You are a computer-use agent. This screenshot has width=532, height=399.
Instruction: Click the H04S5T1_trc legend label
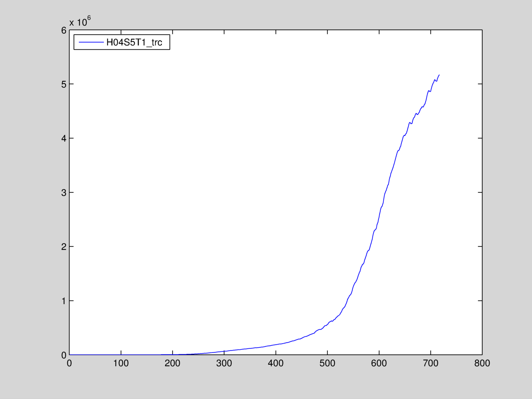tap(134, 42)
